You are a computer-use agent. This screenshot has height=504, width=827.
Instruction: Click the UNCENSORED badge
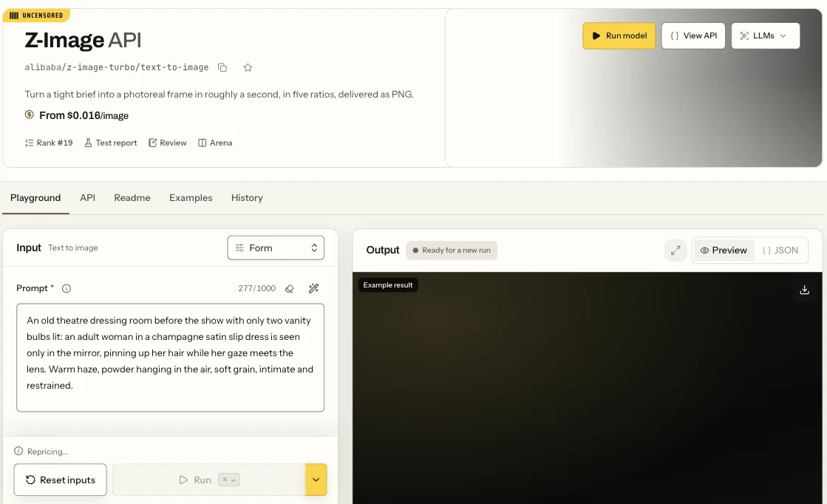click(x=36, y=16)
